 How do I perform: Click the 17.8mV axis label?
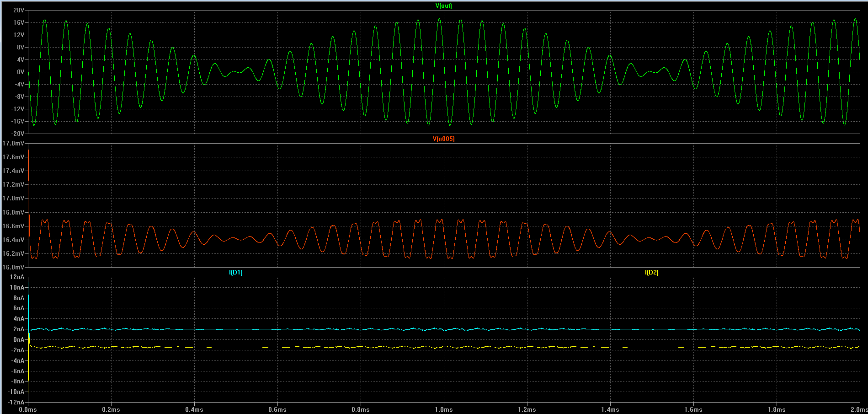(x=13, y=143)
